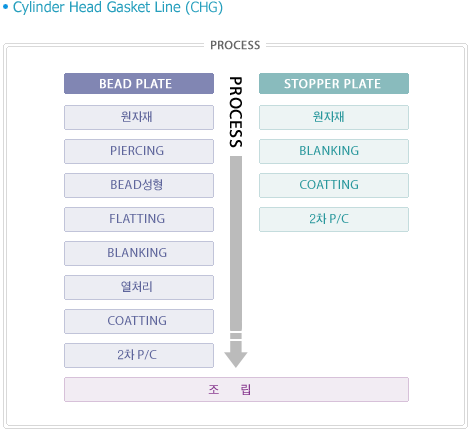Click the STOPPER PLATE header box
The width and height of the screenshot is (468, 429).
(334, 83)
